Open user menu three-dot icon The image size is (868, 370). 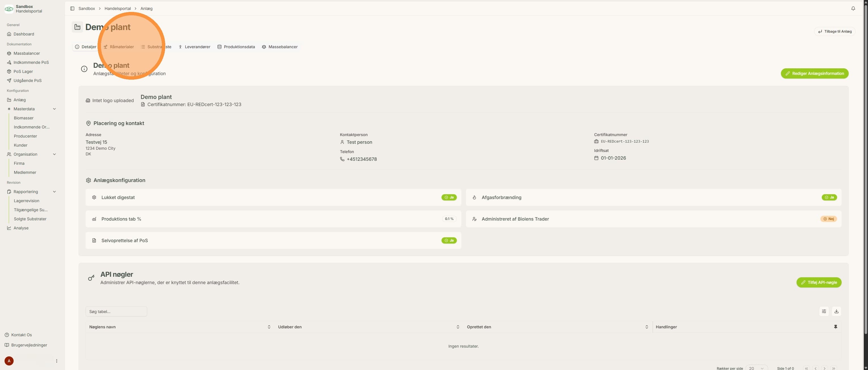57,361
